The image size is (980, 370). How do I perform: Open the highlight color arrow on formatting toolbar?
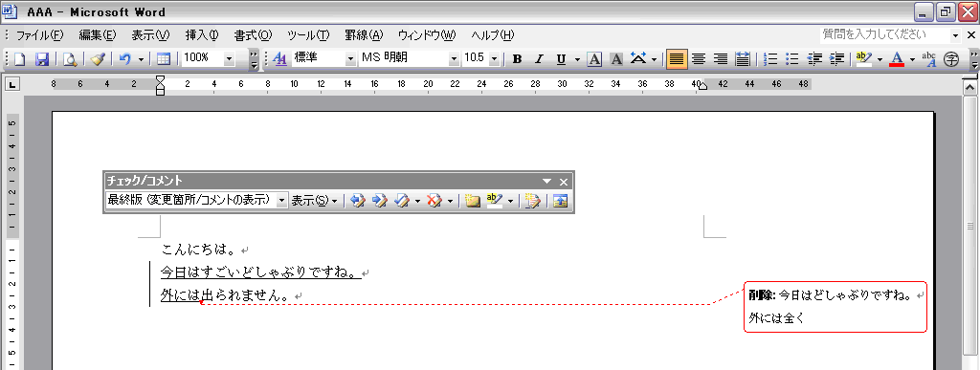pyautogui.click(x=880, y=59)
